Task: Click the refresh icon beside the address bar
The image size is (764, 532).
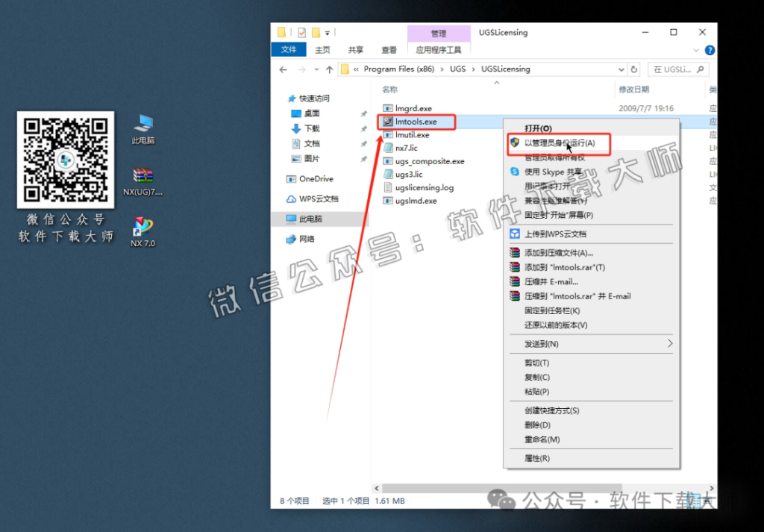Action: pyautogui.click(x=633, y=69)
